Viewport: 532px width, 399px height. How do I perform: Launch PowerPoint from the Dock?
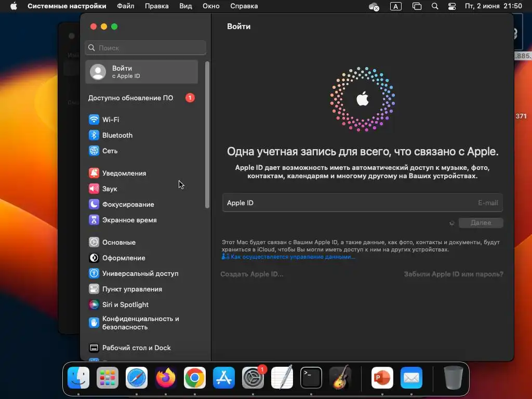click(382, 378)
